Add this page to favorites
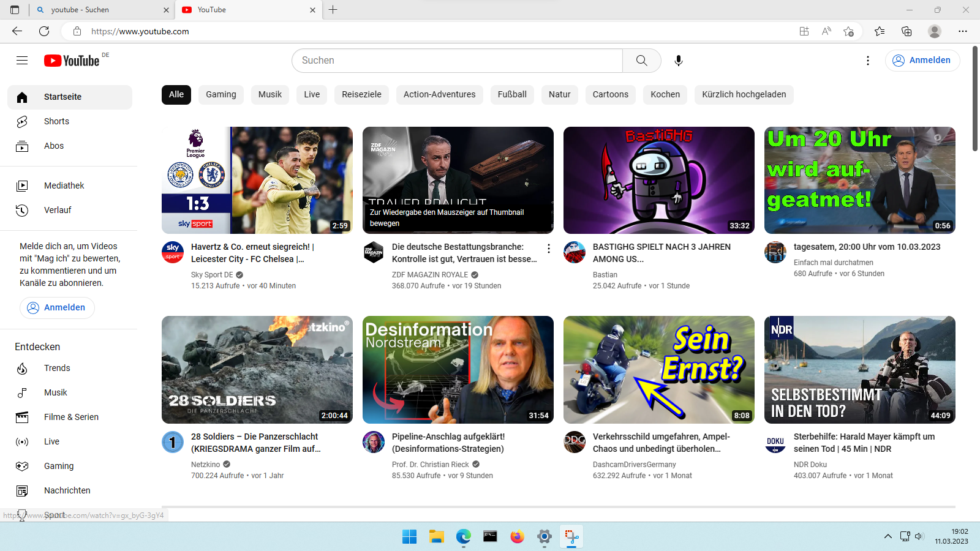The height and width of the screenshot is (551, 980). 848,31
